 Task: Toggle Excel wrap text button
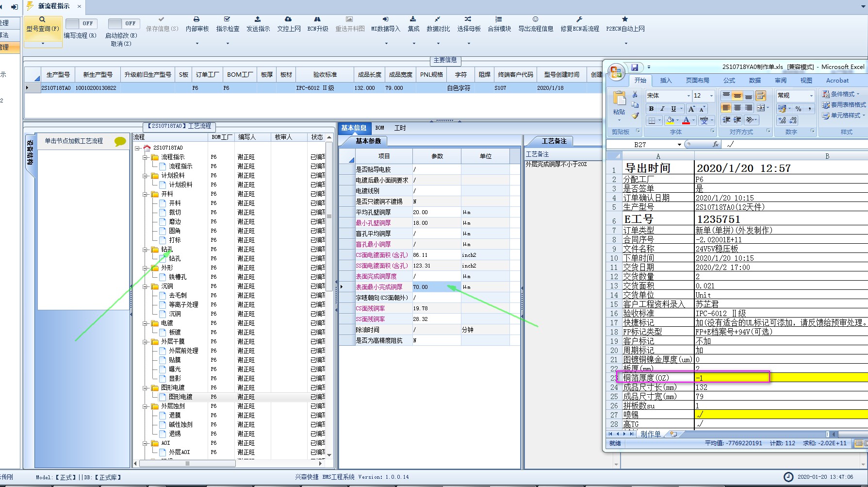pyautogui.click(x=760, y=96)
